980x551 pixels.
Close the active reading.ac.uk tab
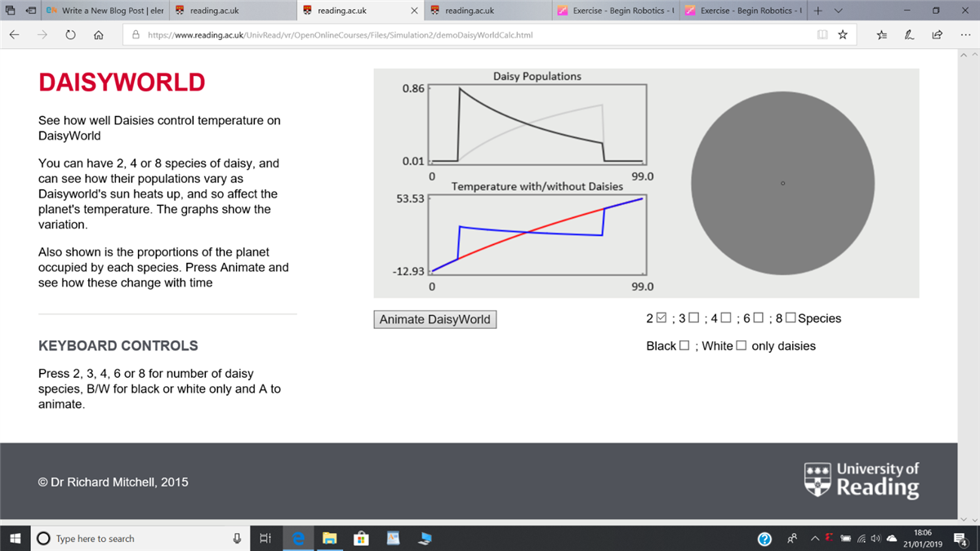click(414, 11)
